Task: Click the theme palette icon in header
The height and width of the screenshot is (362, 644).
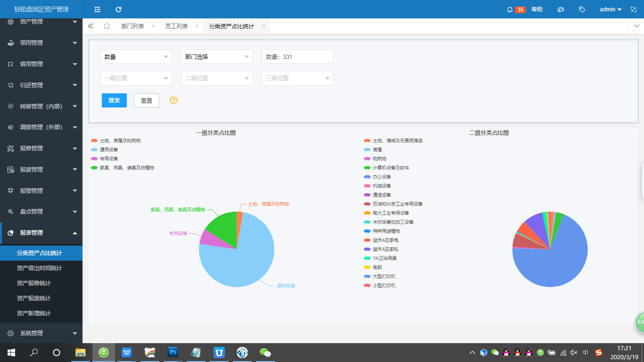Action: 561,9
